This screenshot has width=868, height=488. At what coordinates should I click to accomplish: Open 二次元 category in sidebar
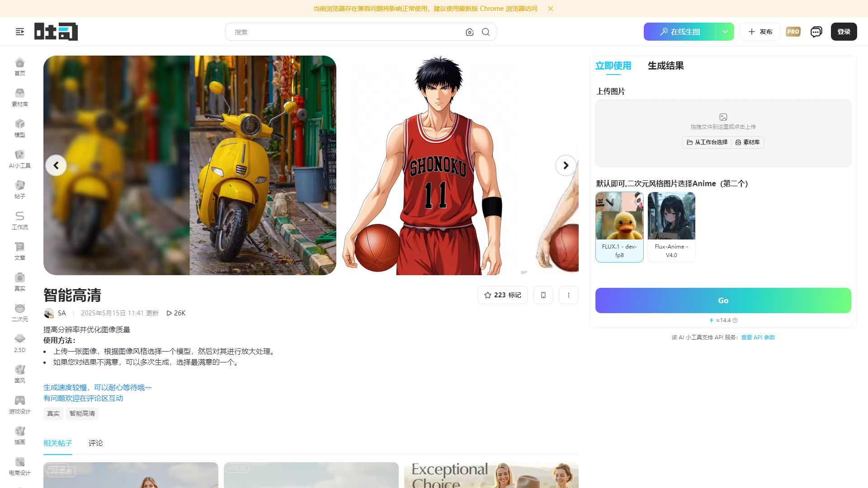[19, 312]
